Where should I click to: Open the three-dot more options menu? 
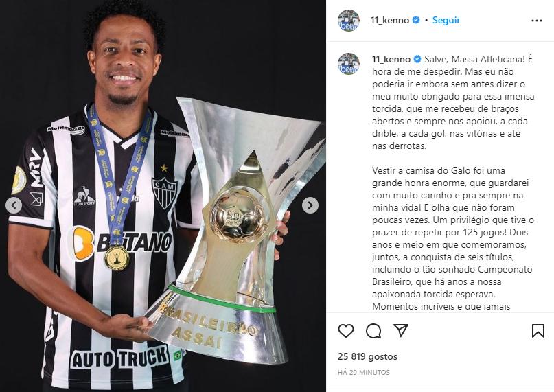[x=536, y=21]
